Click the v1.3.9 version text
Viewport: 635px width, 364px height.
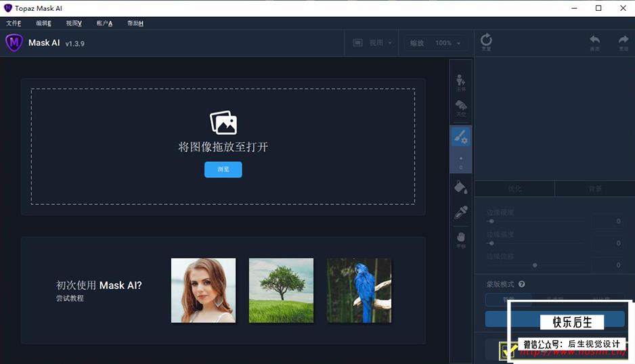75,44
